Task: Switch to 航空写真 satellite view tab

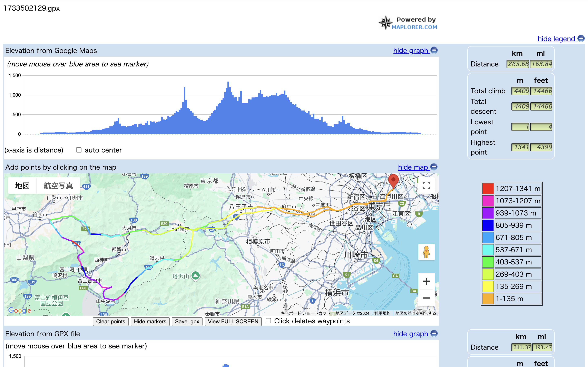Action: coord(58,186)
